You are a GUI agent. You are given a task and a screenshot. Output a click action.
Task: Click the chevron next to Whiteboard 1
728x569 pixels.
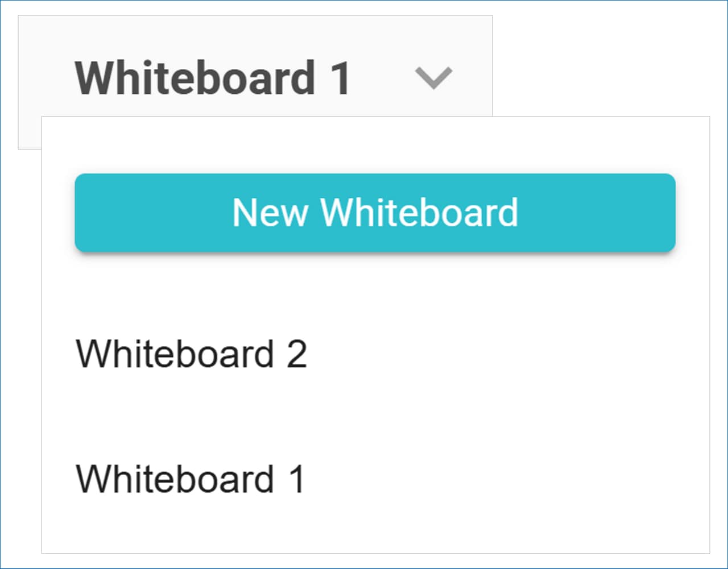tap(433, 78)
